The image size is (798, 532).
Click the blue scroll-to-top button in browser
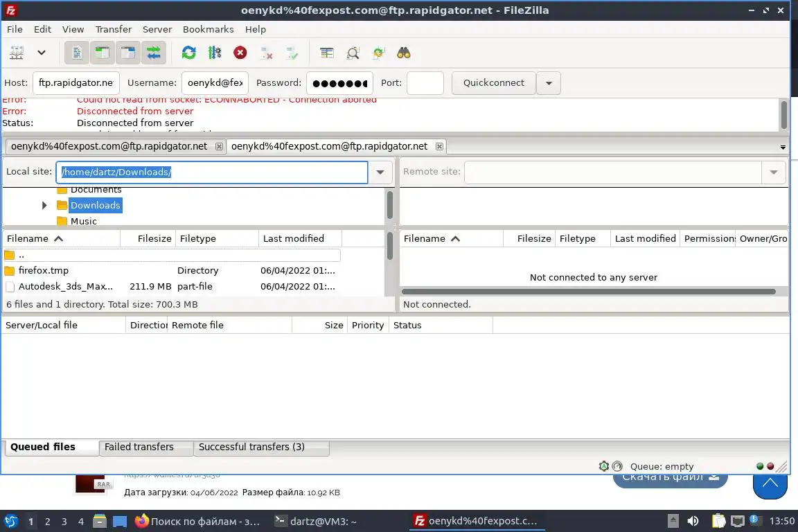point(770,482)
